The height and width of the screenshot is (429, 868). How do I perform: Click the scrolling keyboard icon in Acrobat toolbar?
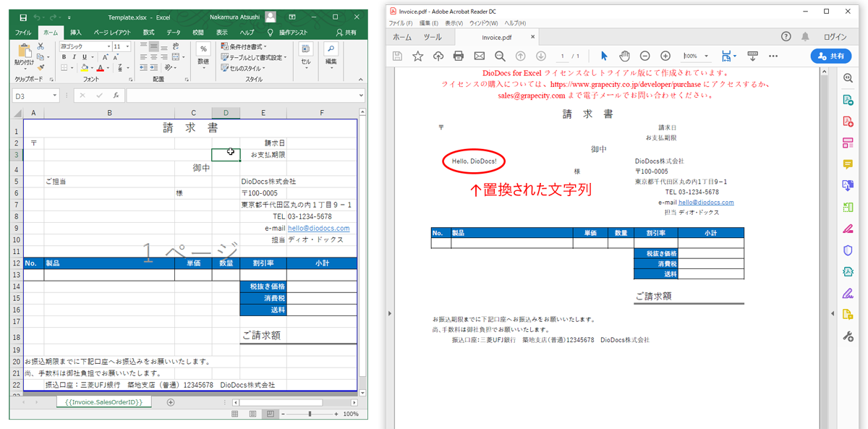click(752, 56)
